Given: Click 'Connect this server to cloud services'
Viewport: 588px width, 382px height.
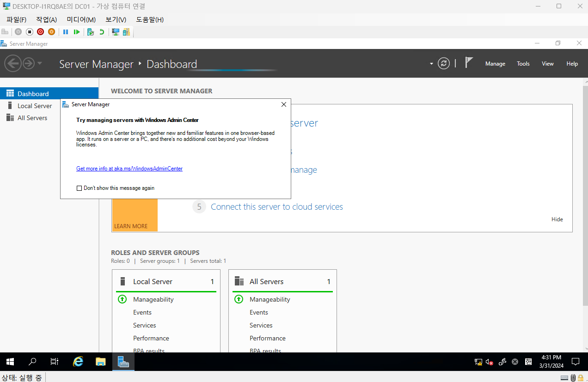Looking at the screenshot, I should (277, 206).
